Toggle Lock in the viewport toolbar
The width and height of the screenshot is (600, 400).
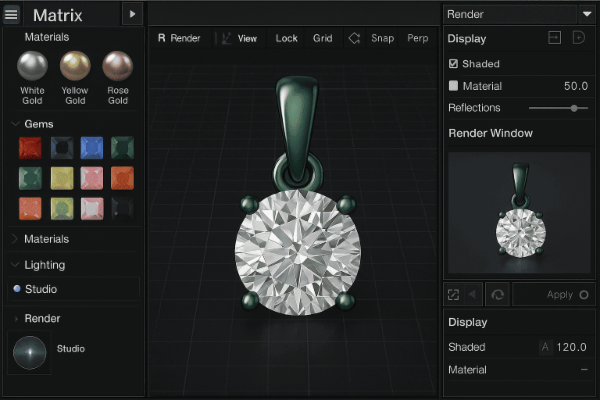pos(286,38)
